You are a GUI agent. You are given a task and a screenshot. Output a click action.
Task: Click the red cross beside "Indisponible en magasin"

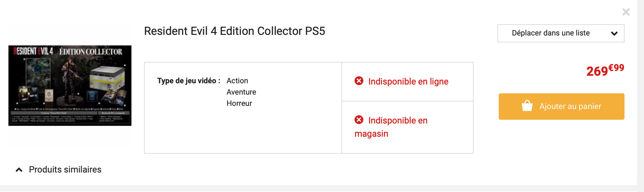coord(359,120)
